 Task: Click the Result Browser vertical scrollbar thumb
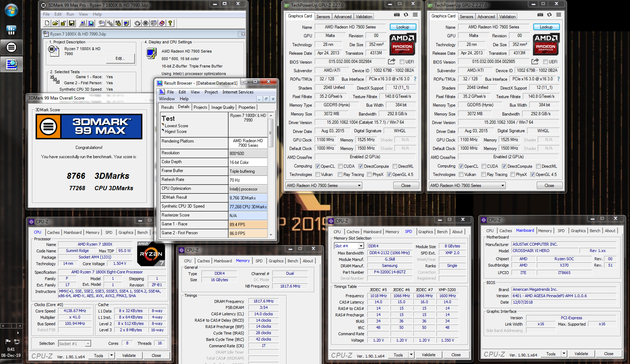pos(271,133)
